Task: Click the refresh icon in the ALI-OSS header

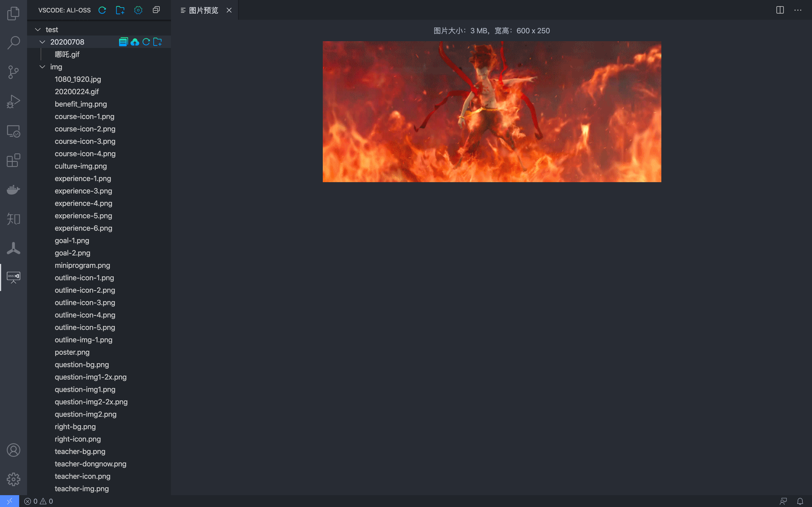Action: pyautogui.click(x=102, y=10)
